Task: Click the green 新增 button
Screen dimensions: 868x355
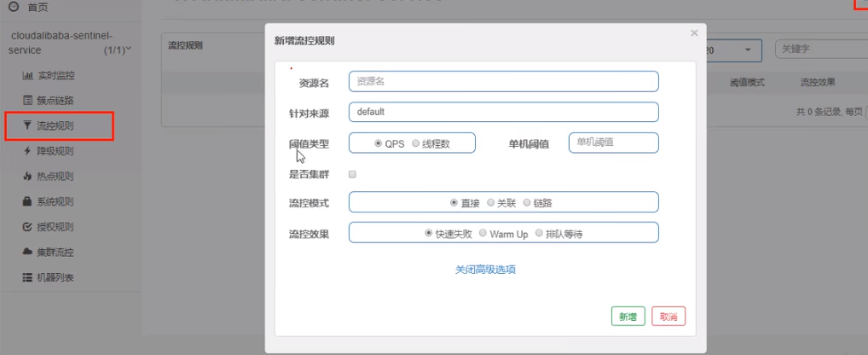Action: point(628,317)
